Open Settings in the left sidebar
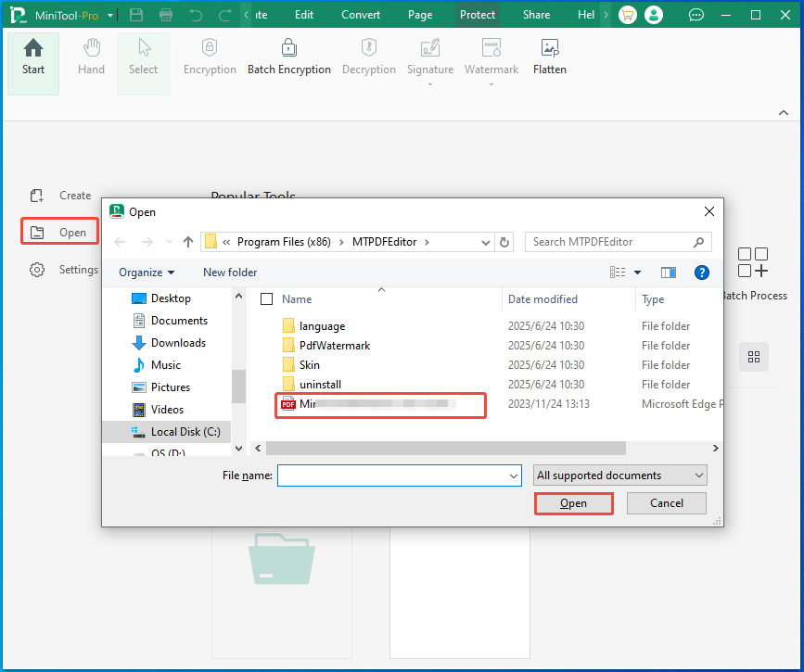This screenshot has height=672, width=804. click(64, 270)
